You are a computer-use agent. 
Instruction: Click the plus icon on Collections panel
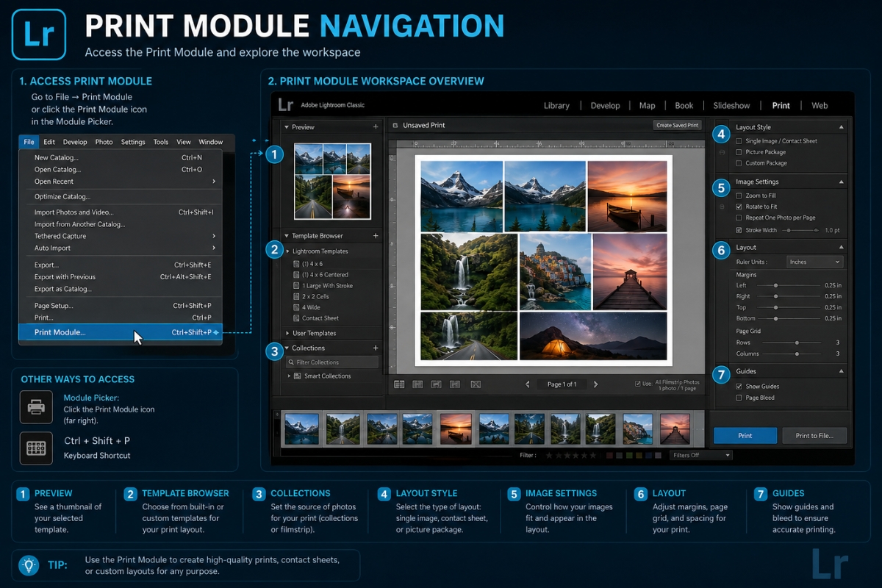click(x=376, y=348)
